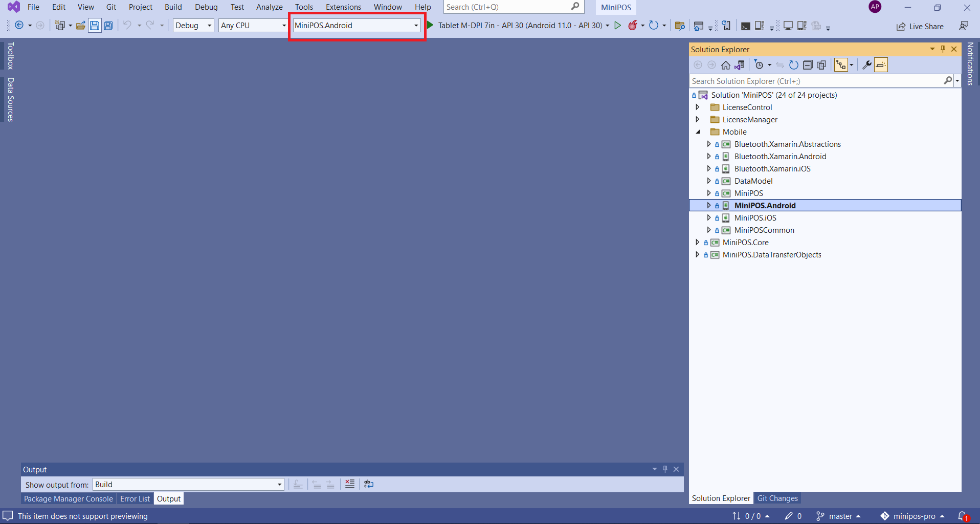Toggle auto-hide pin on the Output panel

665,469
